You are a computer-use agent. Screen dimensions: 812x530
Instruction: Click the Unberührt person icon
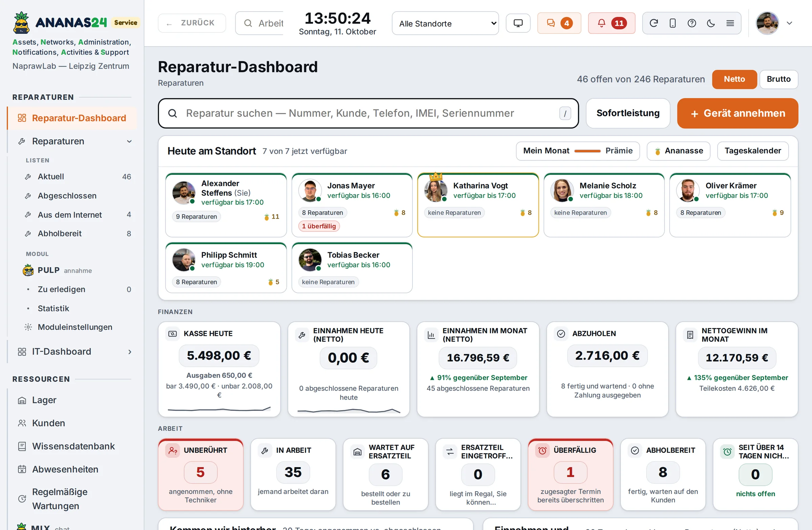[173, 450]
